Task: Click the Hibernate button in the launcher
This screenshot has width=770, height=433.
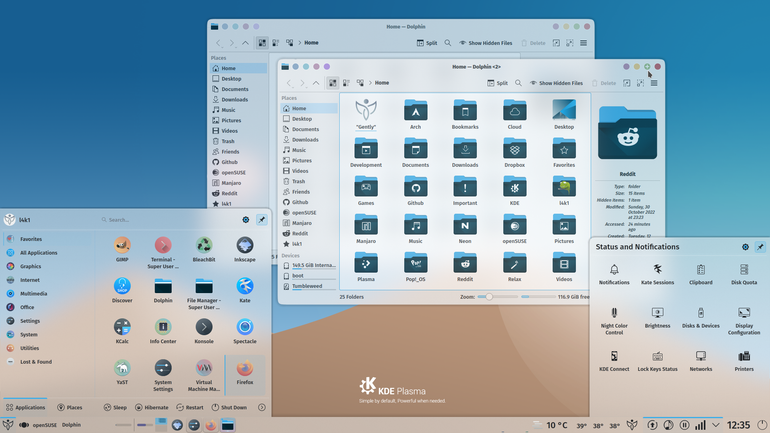Action: tap(152, 407)
